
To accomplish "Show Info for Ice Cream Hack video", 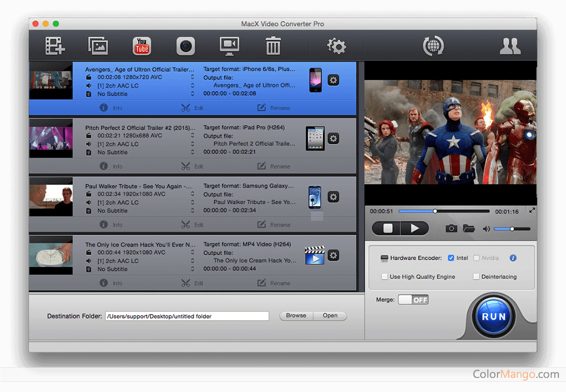I will tap(111, 283).
